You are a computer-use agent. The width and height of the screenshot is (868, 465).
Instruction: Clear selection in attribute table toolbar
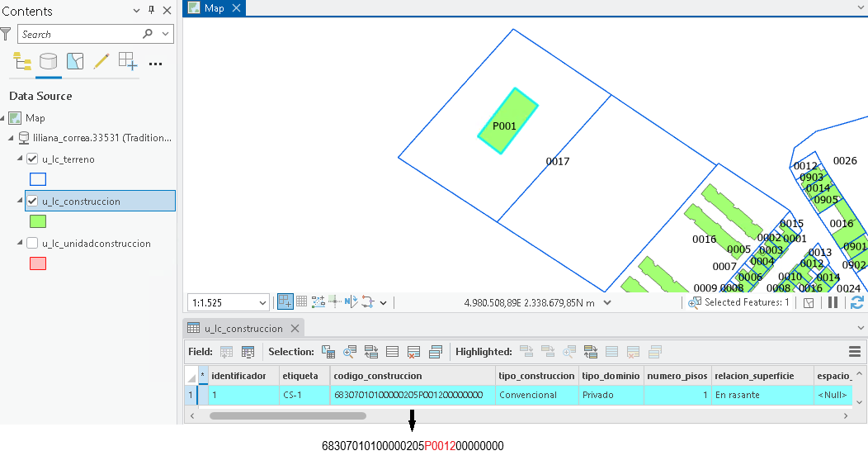413,352
